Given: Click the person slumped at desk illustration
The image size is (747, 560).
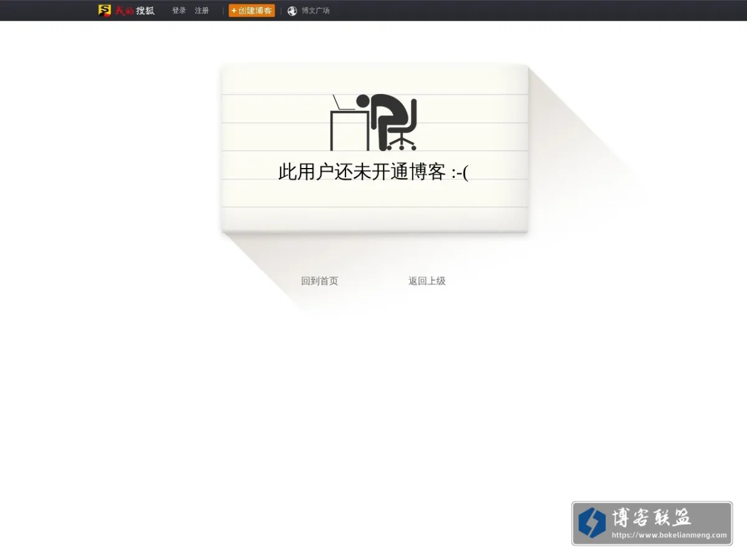Looking at the screenshot, I should click(x=374, y=123).
